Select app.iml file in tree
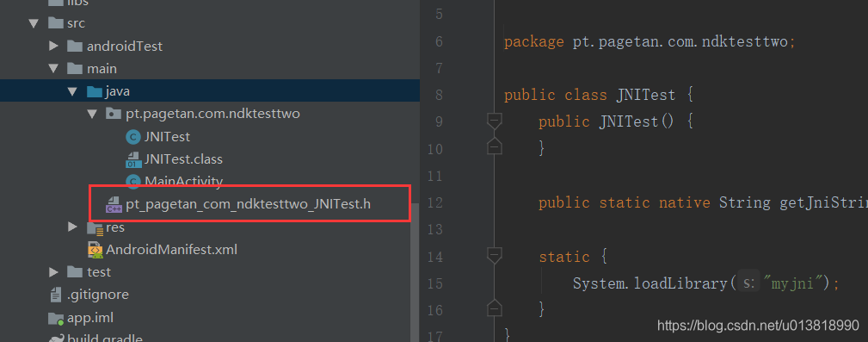This screenshot has height=342, width=868. click(x=90, y=318)
